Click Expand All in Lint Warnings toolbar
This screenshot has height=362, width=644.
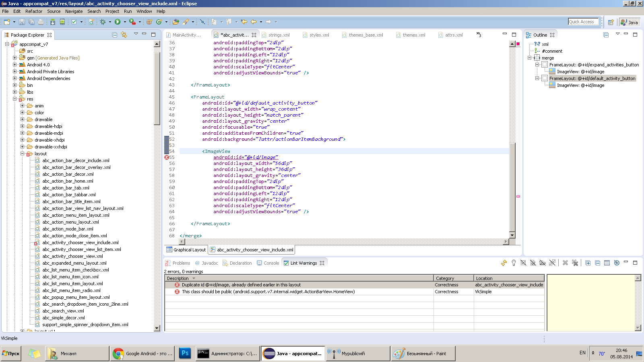point(588,263)
